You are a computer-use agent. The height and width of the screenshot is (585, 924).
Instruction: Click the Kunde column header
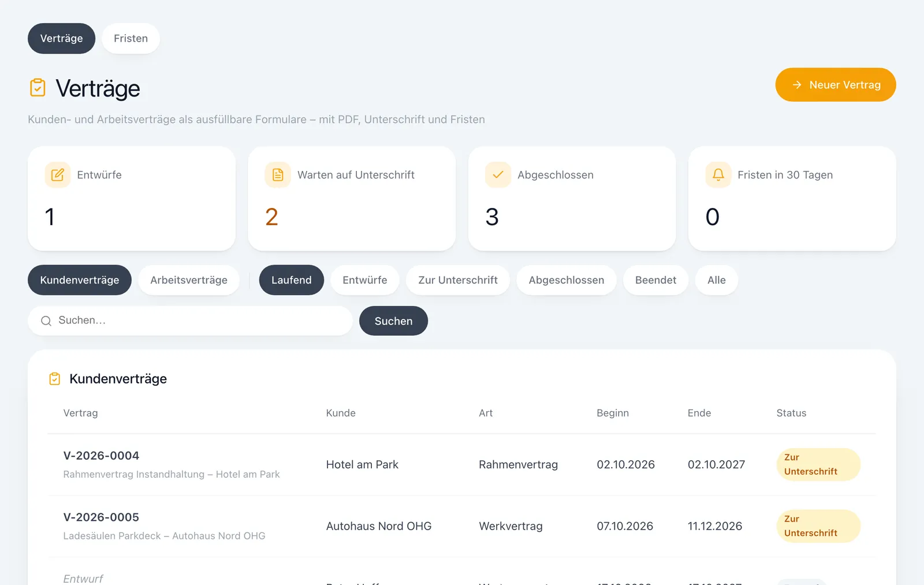(341, 413)
